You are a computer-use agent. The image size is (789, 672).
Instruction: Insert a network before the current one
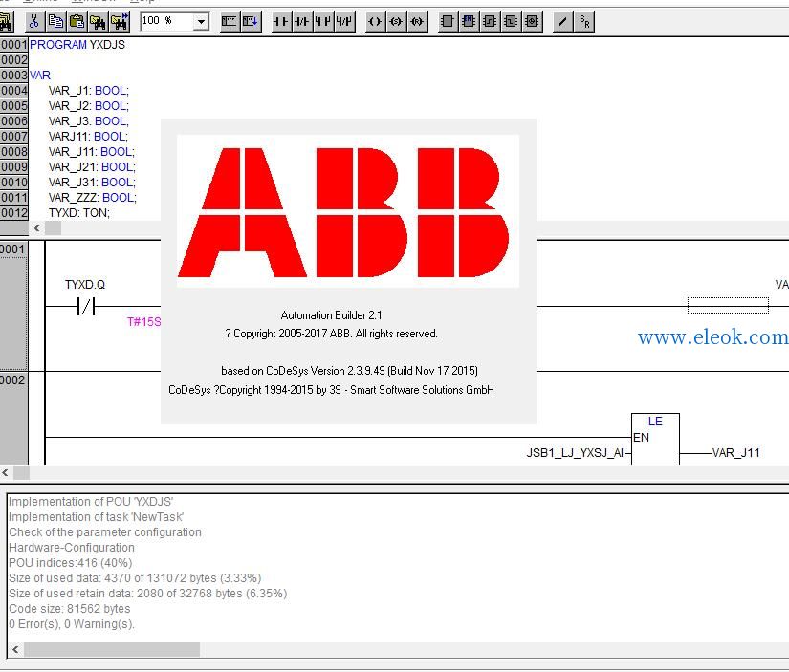pos(229,21)
